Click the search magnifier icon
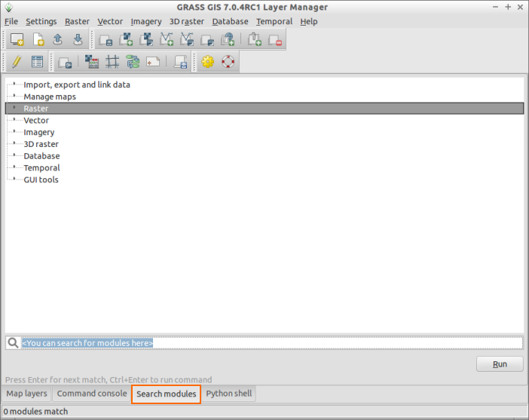529x420 pixels. coord(13,342)
